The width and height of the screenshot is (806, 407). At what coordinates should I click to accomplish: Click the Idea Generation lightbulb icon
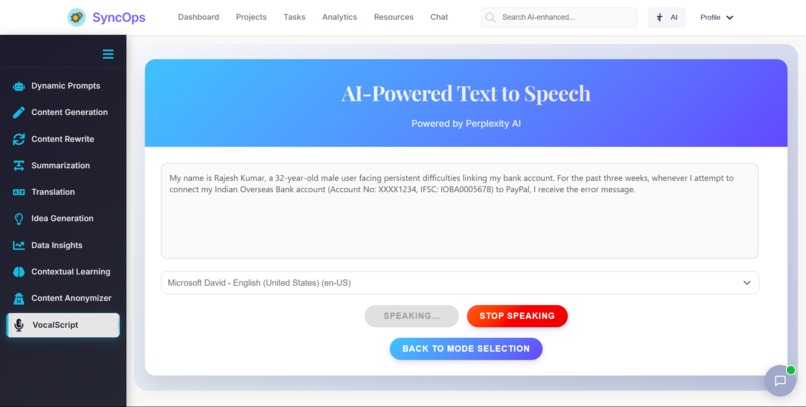click(19, 219)
